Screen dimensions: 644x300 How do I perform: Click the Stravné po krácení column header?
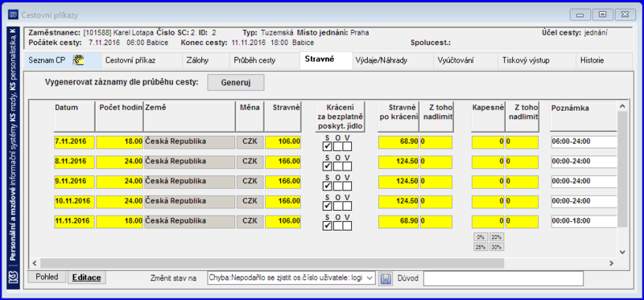click(398, 117)
